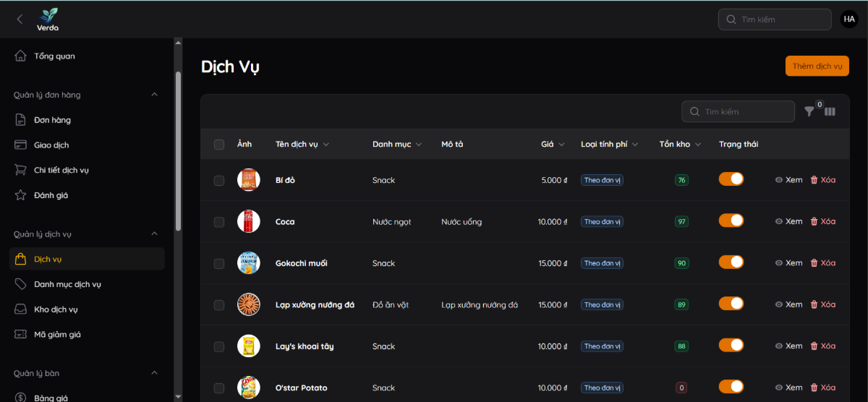Click the Verda leaf logo

48,20
